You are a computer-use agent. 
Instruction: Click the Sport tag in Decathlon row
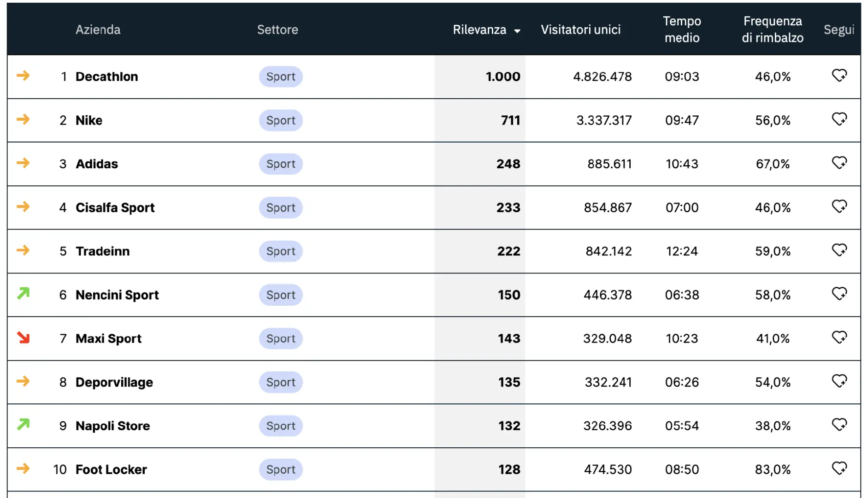pos(281,77)
